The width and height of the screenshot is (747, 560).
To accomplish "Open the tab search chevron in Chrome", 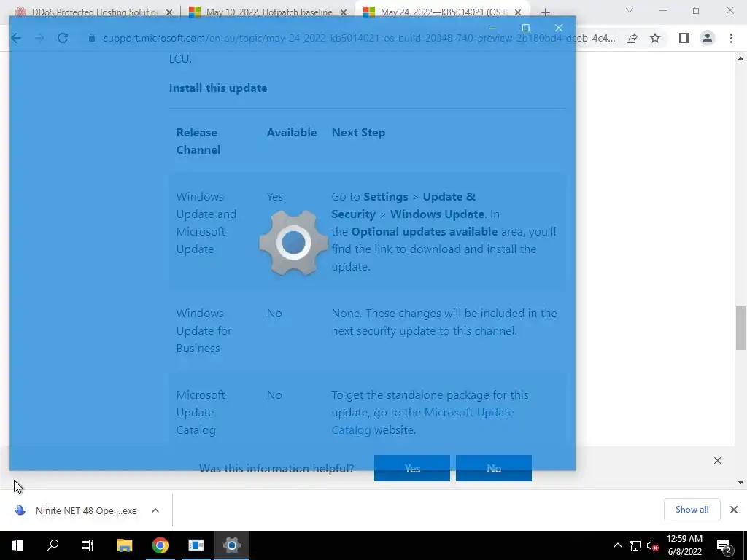I will (x=630, y=10).
